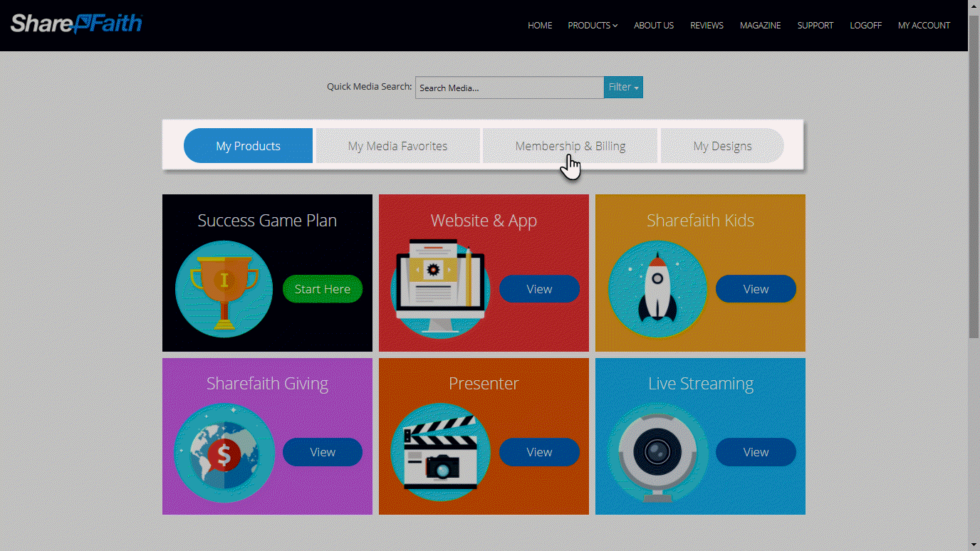Open REVIEWS in the top navigation
The width and height of the screenshot is (980, 551).
[707, 26]
